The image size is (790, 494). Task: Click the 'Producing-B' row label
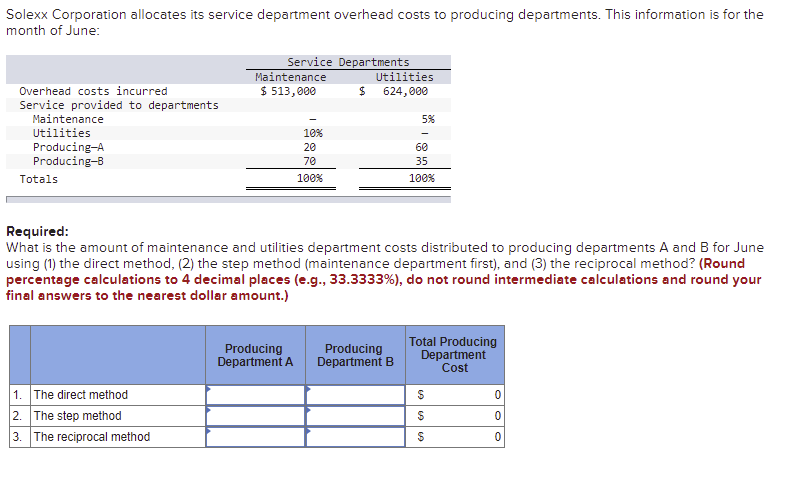click(68, 161)
